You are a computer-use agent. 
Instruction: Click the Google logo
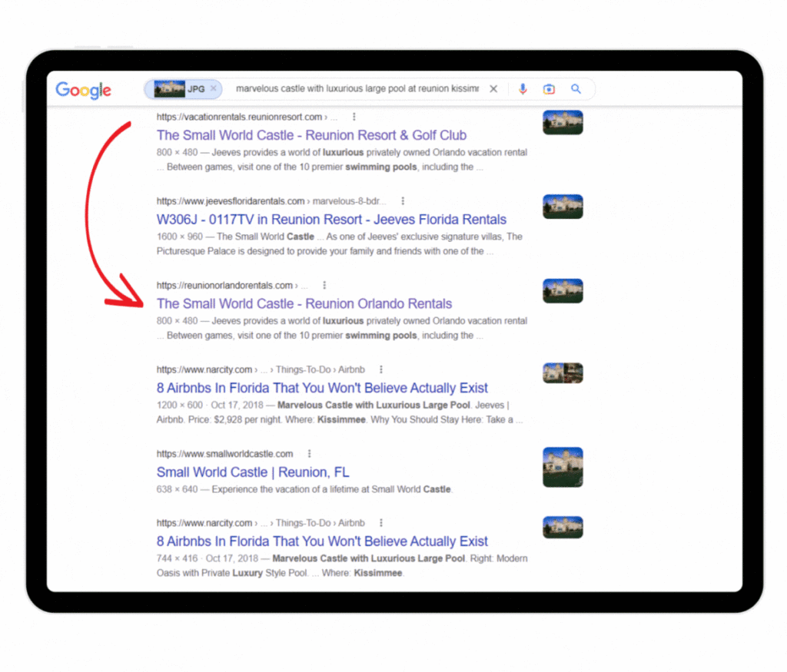83,90
